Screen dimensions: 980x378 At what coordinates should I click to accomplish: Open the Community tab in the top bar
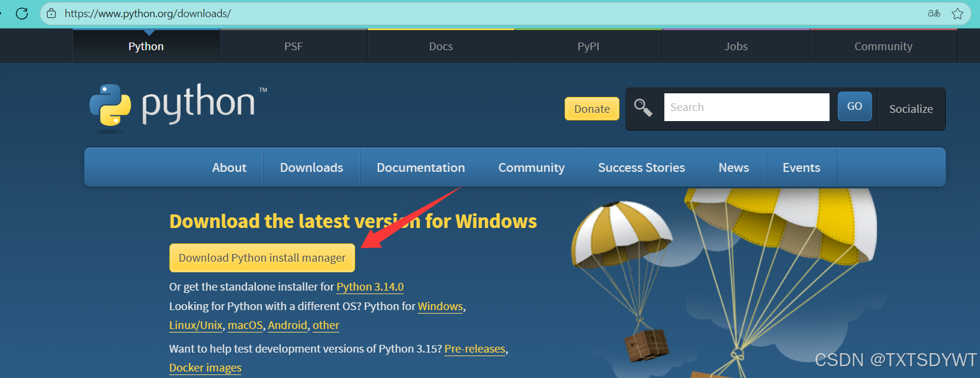coord(883,46)
